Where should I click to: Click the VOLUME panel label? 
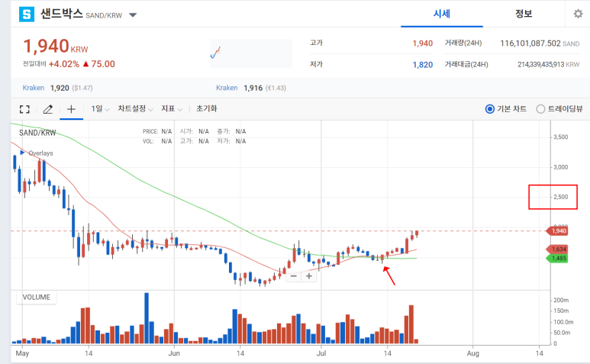(36, 297)
